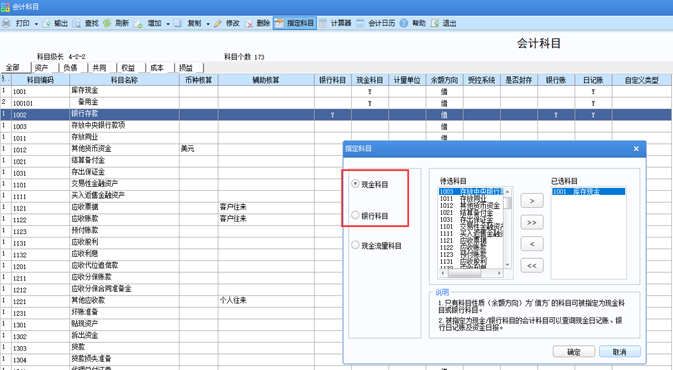The height and width of the screenshot is (370, 673).
Task: Click the 待选科目 list scroll-down arrow
Action: pos(507,265)
